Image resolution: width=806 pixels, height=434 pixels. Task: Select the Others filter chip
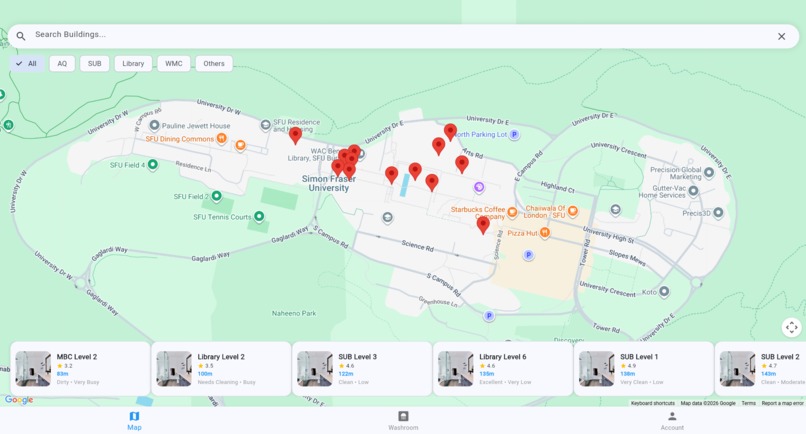pyautogui.click(x=214, y=64)
